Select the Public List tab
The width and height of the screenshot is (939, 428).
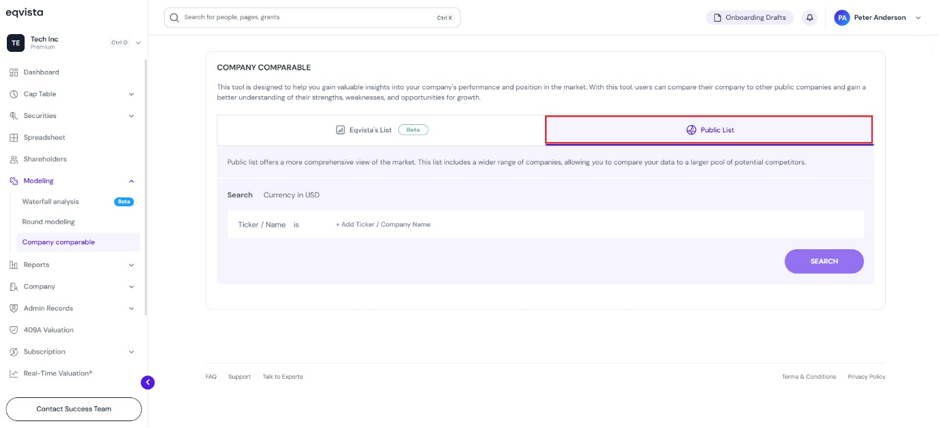click(709, 130)
